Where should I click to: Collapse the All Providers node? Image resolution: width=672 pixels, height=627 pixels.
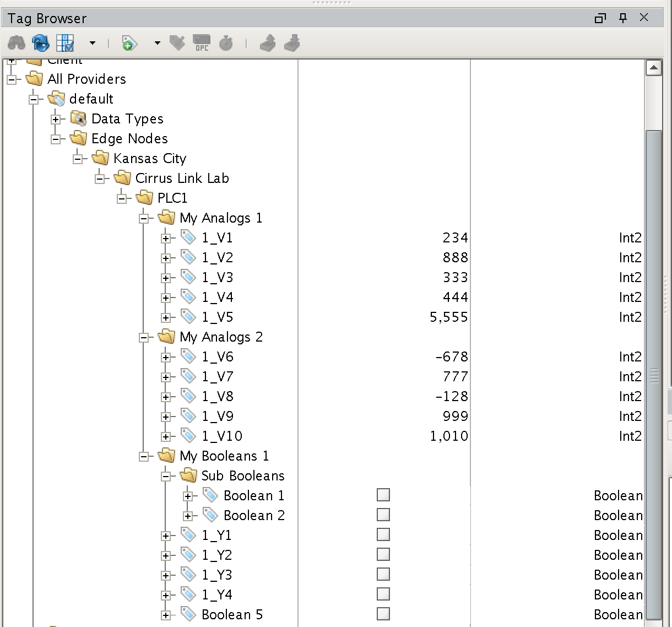tap(12, 80)
